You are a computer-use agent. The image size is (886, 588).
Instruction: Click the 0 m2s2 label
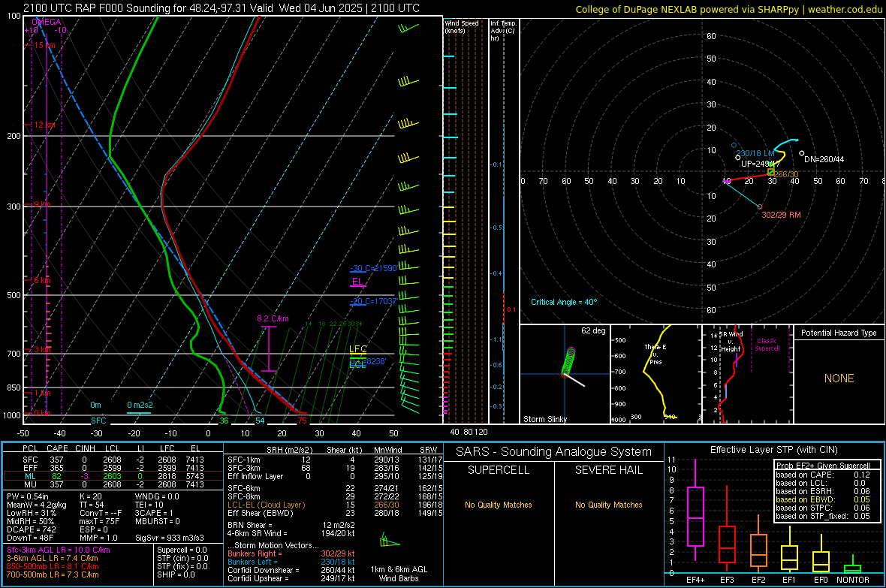(x=140, y=405)
